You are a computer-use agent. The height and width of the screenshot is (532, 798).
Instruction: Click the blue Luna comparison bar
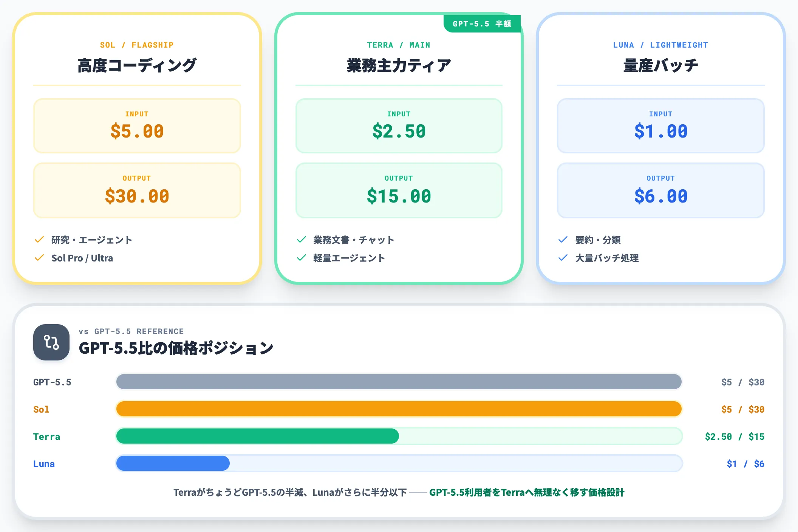coord(173,463)
